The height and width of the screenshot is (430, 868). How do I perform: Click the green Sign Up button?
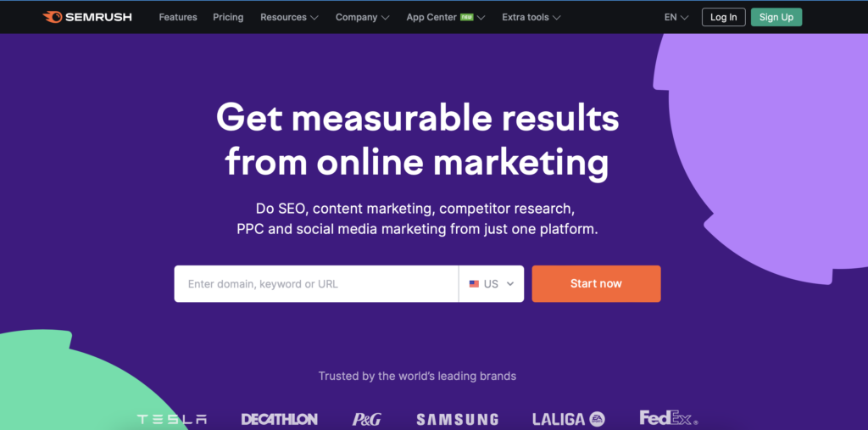776,17
